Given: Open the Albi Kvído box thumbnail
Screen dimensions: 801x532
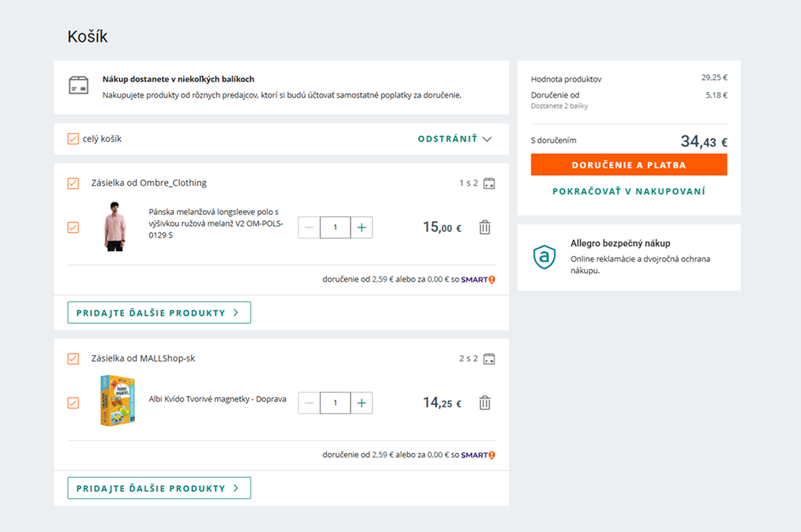Looking at the screenshot, I should [117, 401].
